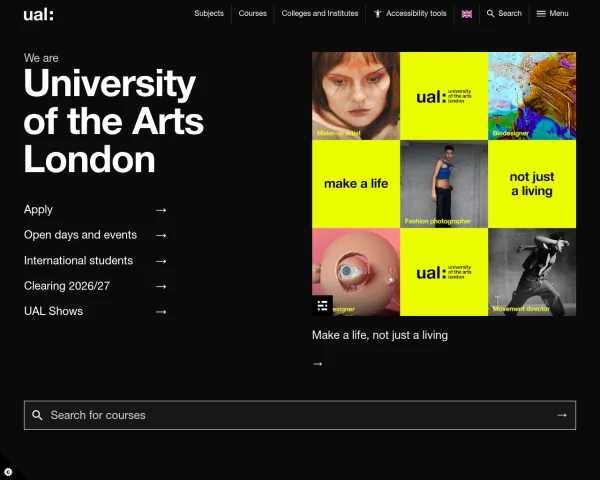Open cookie settings gear icon

8,472
